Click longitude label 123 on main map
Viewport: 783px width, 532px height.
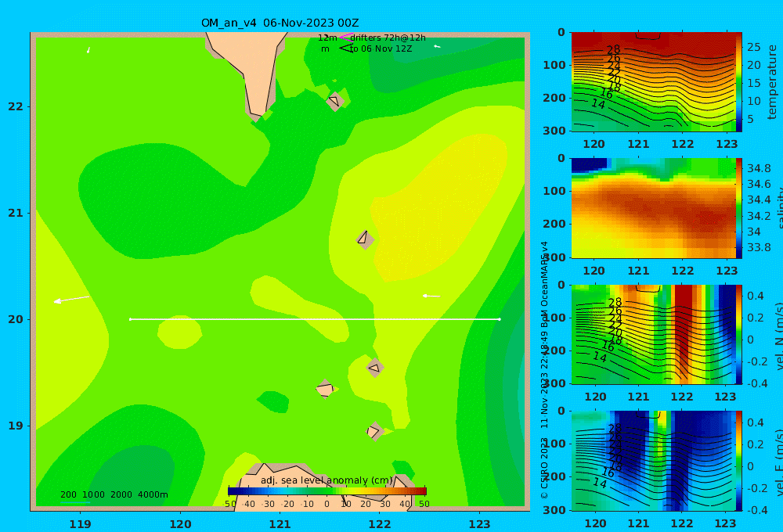(x=479, y=524)
